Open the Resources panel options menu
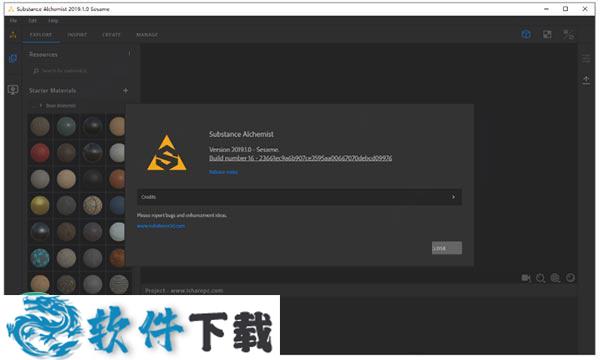This screenshot has width=600, height=360. click(x=129, y=54)
